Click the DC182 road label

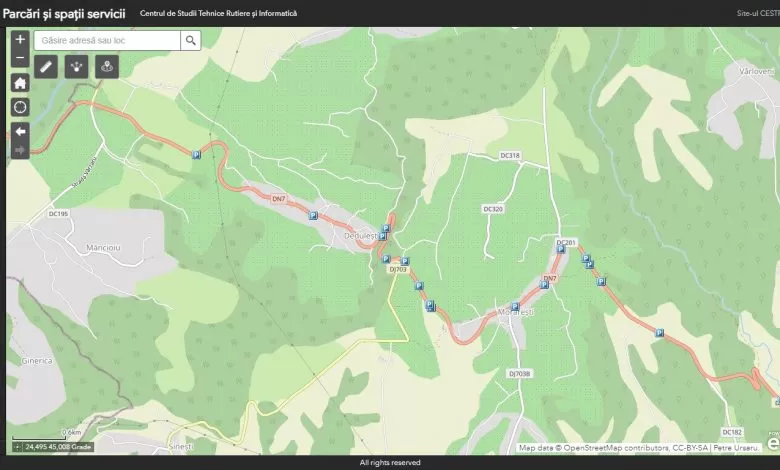click(x=732, y=432)
